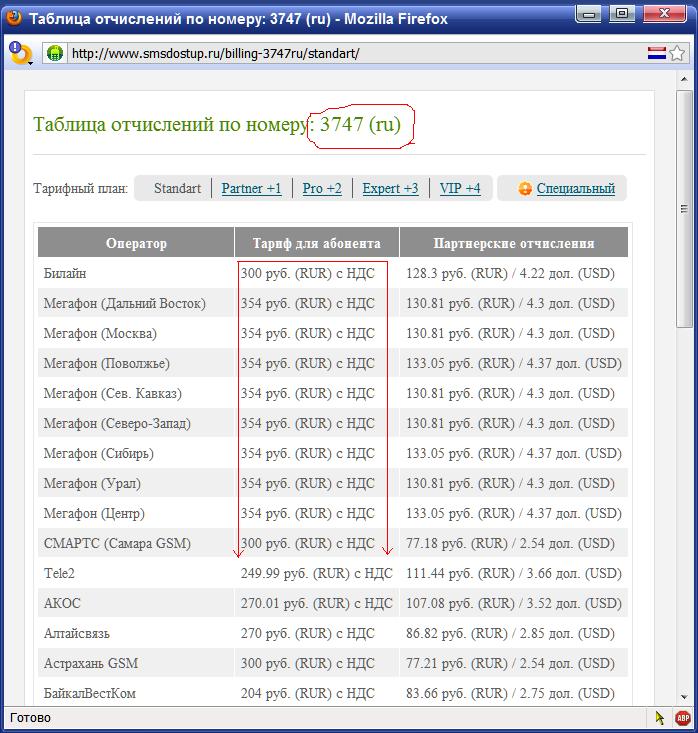Click Tele2 tariff 249.99 руб. cell
Screen dimensions: 698x733
(x=317, y=573)
